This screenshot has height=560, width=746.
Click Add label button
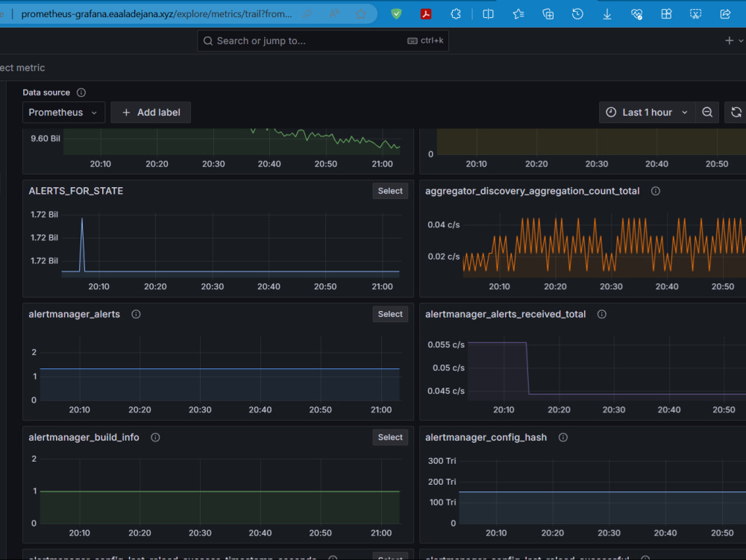[x=151, y=112]
